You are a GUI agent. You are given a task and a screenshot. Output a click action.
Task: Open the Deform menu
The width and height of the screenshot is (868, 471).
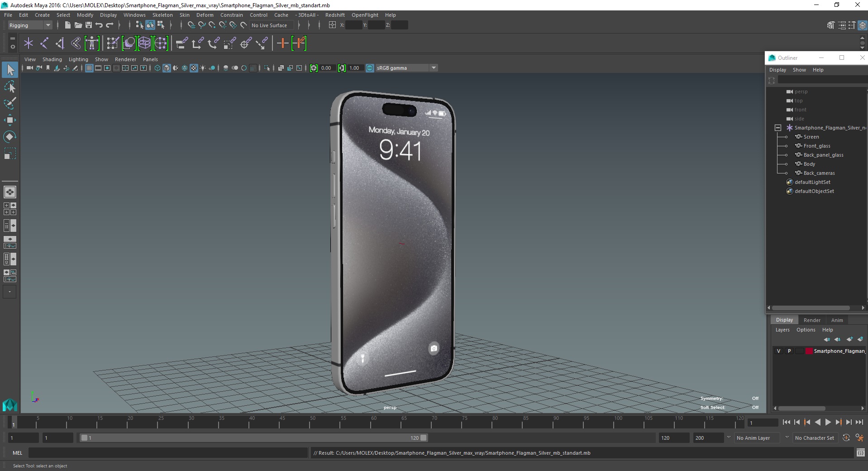tap(205, 15)
